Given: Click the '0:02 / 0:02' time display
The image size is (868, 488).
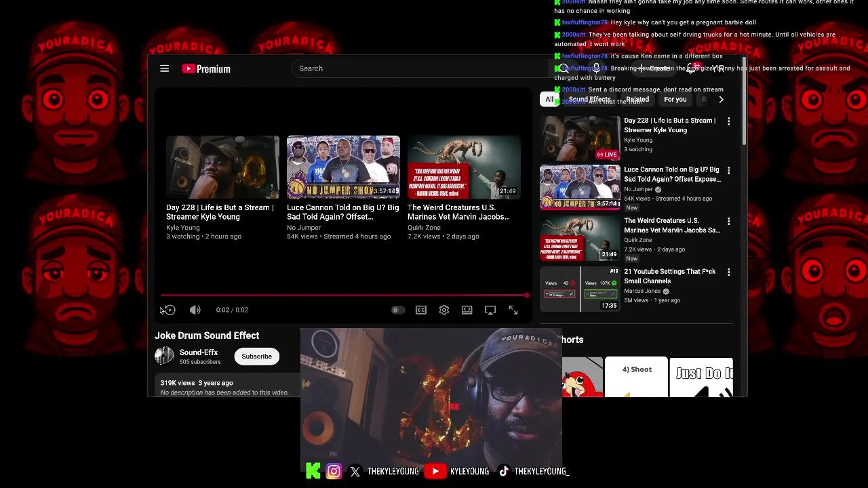Looking at the screenshot, I should [232, 310].
